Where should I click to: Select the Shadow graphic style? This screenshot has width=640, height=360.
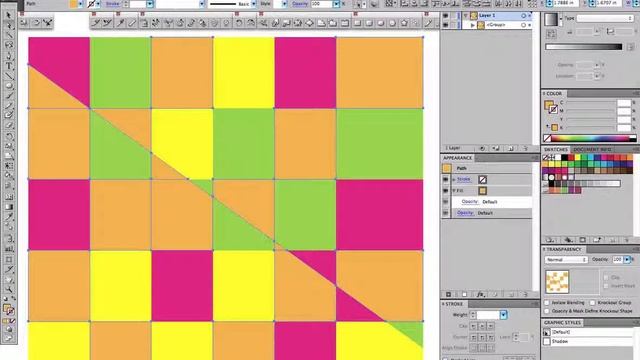(589, 341)
